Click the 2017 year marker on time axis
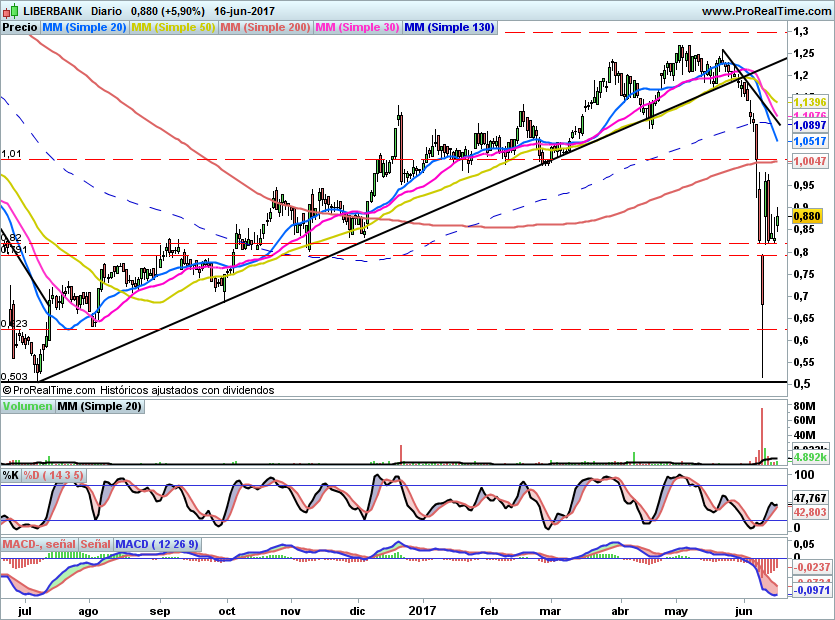The width and height of the screenshot is (835, 620). (422, 611)
